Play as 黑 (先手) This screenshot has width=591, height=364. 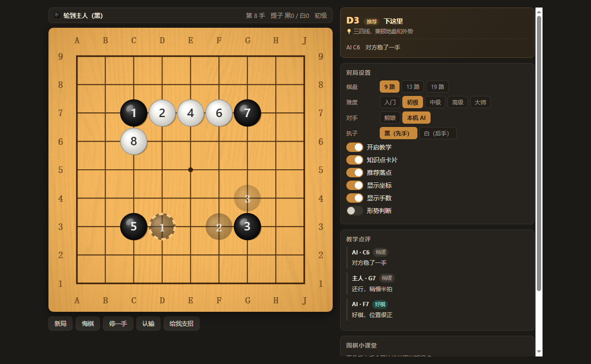(x=399, y=133)
